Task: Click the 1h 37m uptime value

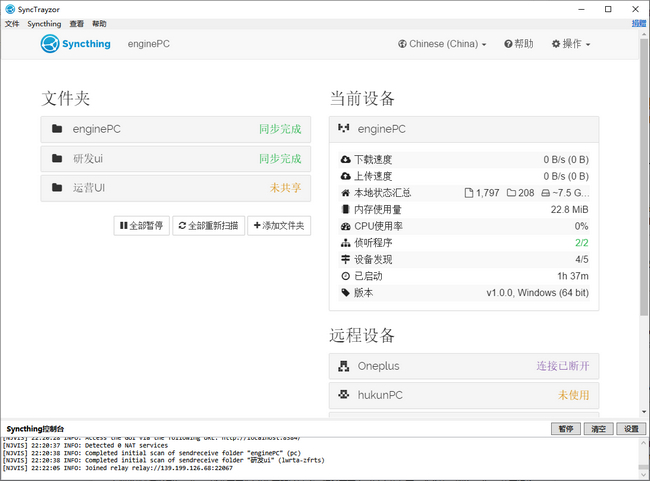Action: (x=573, y=276)
